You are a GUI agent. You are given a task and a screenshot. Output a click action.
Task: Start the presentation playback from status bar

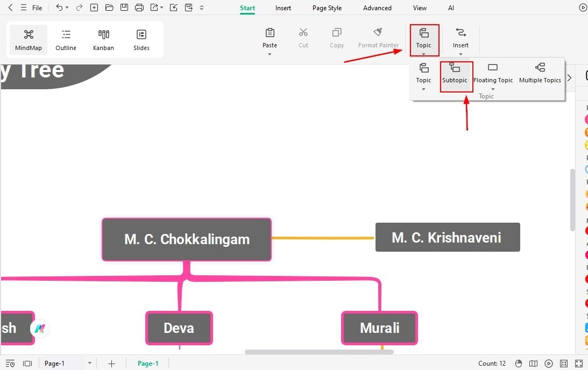coord(549,363)
